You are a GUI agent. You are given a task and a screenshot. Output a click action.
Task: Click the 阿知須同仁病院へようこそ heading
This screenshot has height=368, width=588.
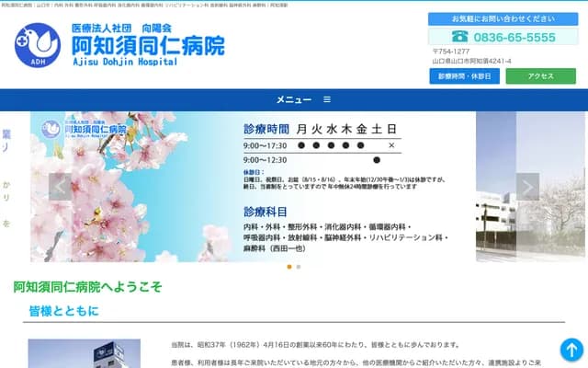pyautogui.click(x=88, y=287)
